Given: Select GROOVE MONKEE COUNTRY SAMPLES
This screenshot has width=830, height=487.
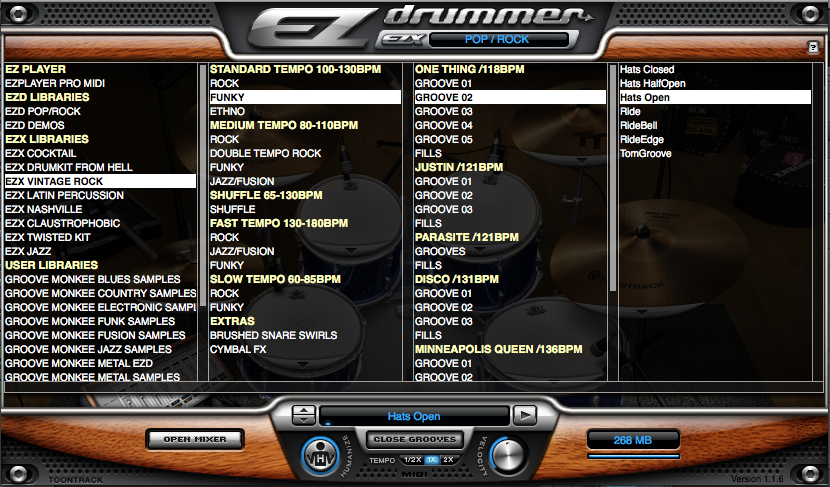Looking at the screenshot, I should coord(100,293).
